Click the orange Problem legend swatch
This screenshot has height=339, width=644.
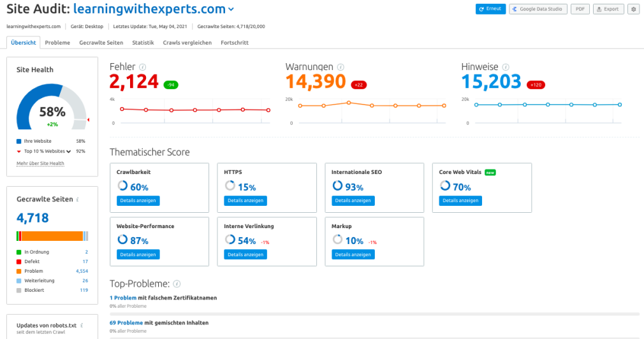pyautogui.click(x=19, y=271)
